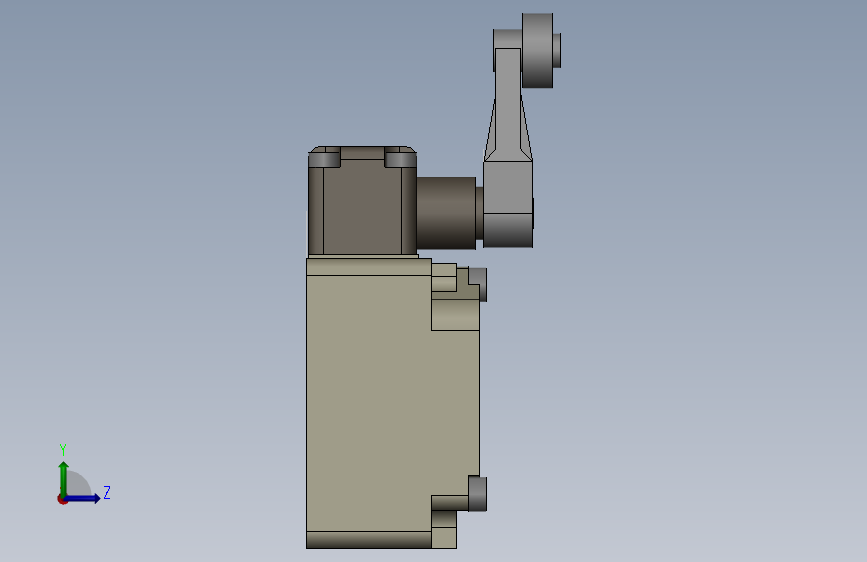Screen dimensions: 867x562
Task: Click the green Y axis arrow of the triad
Action: [x=64, y=479]
